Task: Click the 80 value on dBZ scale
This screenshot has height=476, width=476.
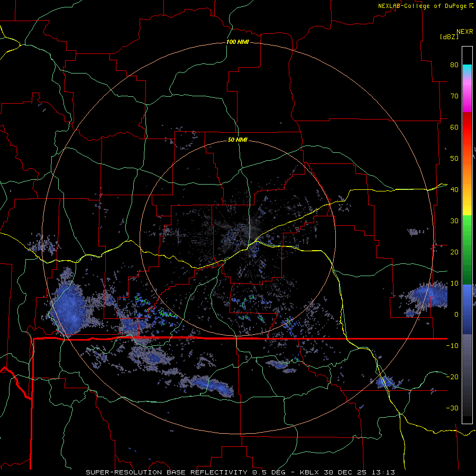Action: tap(454, 65)
